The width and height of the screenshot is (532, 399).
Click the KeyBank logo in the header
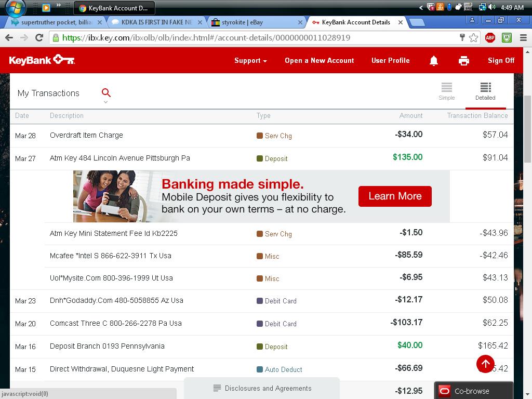(42, 60)
